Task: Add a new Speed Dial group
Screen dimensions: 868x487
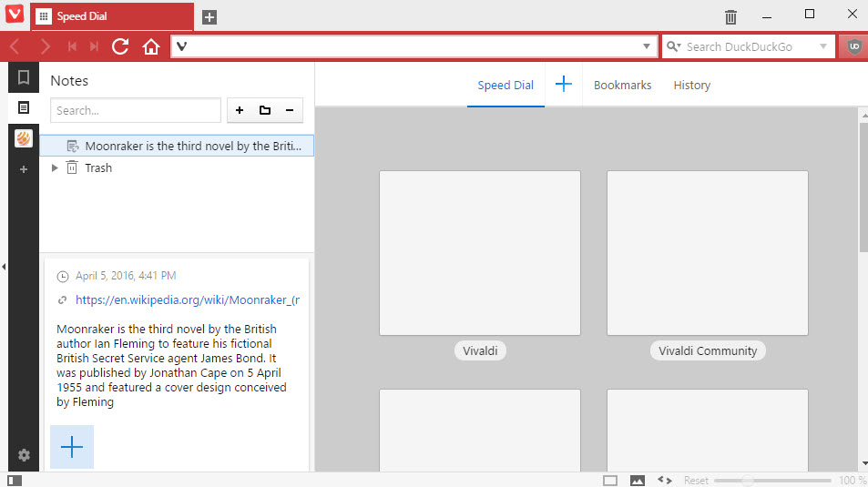Action: click(564, 84)
